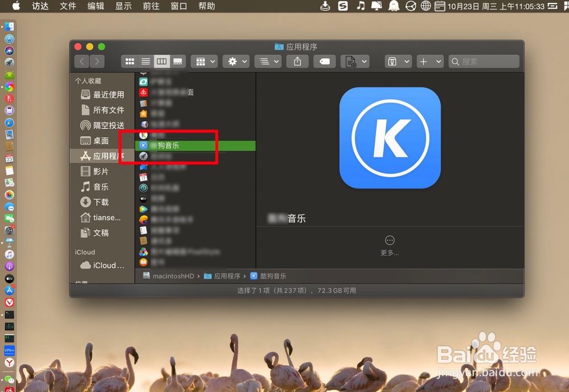
Task: Open the Apple menu
Action: (x=16, y=6)
